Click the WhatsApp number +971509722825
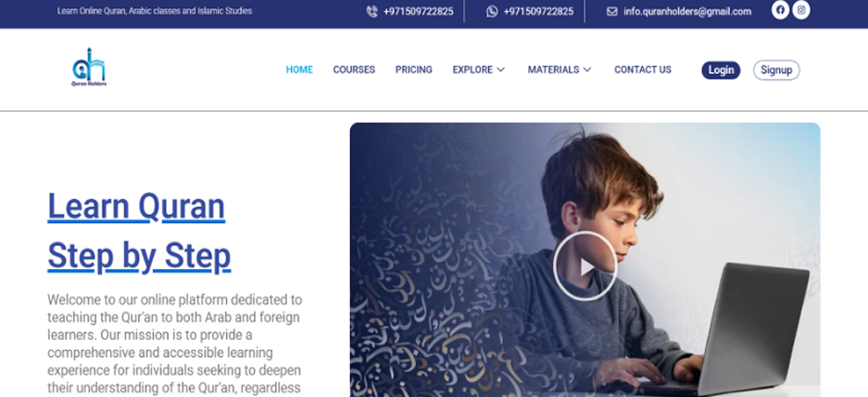The height and width of the screenshot is (397, 868). click(x=538, y=11)
